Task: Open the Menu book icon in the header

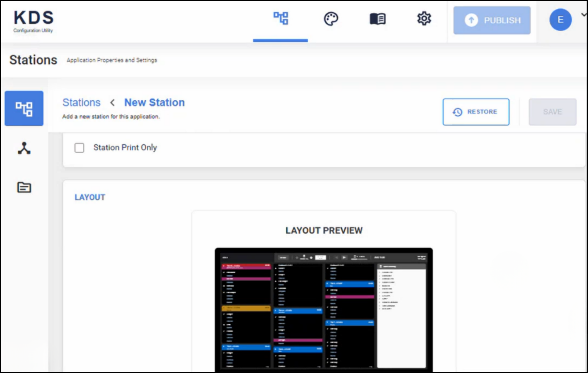Action: point(378,19)
